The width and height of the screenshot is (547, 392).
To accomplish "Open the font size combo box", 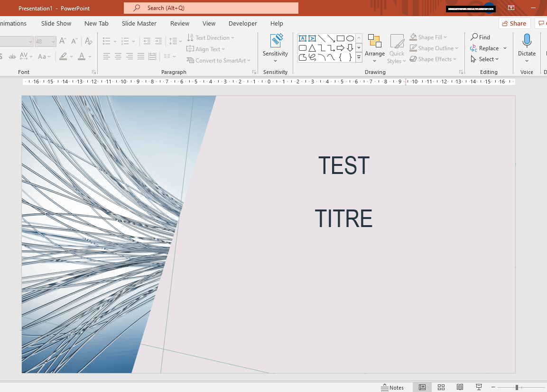I will [45, 42].
